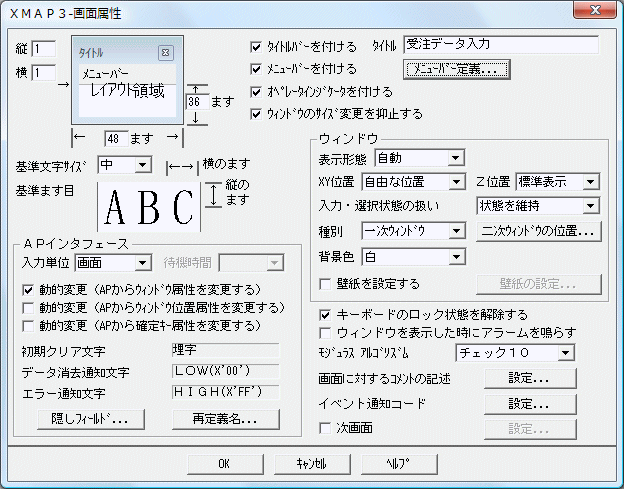Toggle キーボードのロック状態を解除する checkbox

tap(325, 315)
